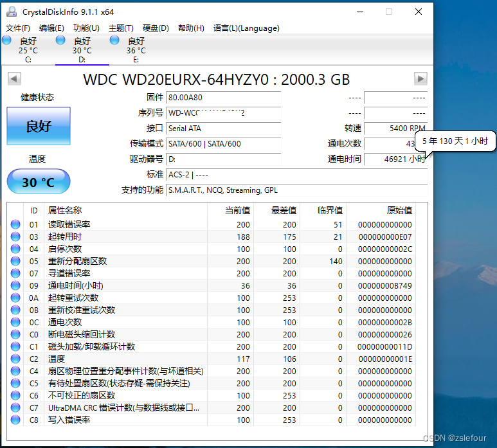Click the firmware field 80.00A80
The image size is (497, 448).
pos(224,98)
